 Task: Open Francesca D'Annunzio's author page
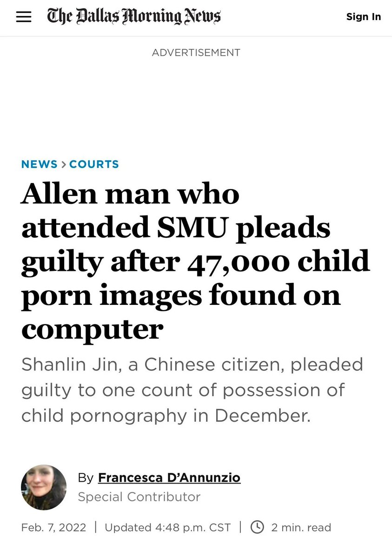pyautogui.click(x=169, y=477)
